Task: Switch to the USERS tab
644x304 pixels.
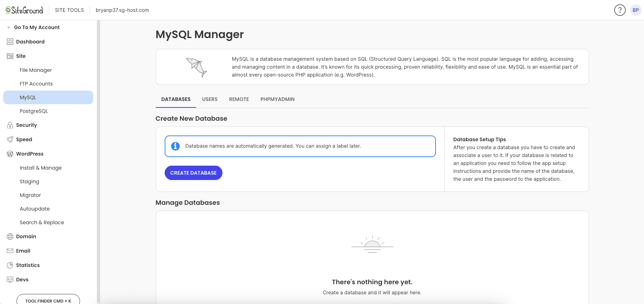Action: pyautogui.click(x=210, y=99)
